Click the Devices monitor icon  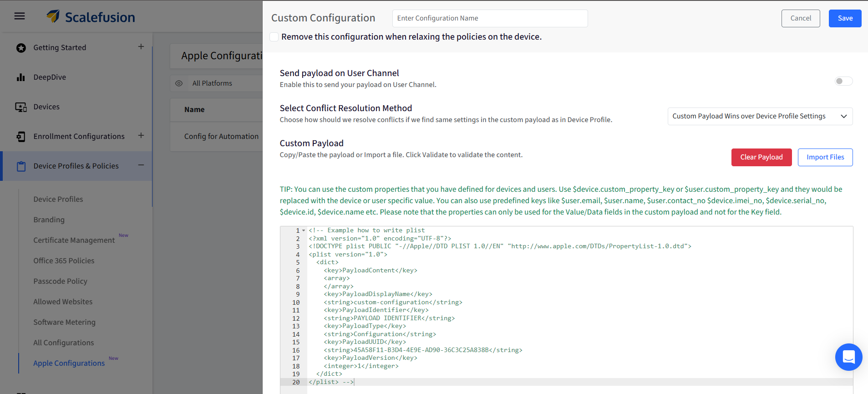coord(21,107)
